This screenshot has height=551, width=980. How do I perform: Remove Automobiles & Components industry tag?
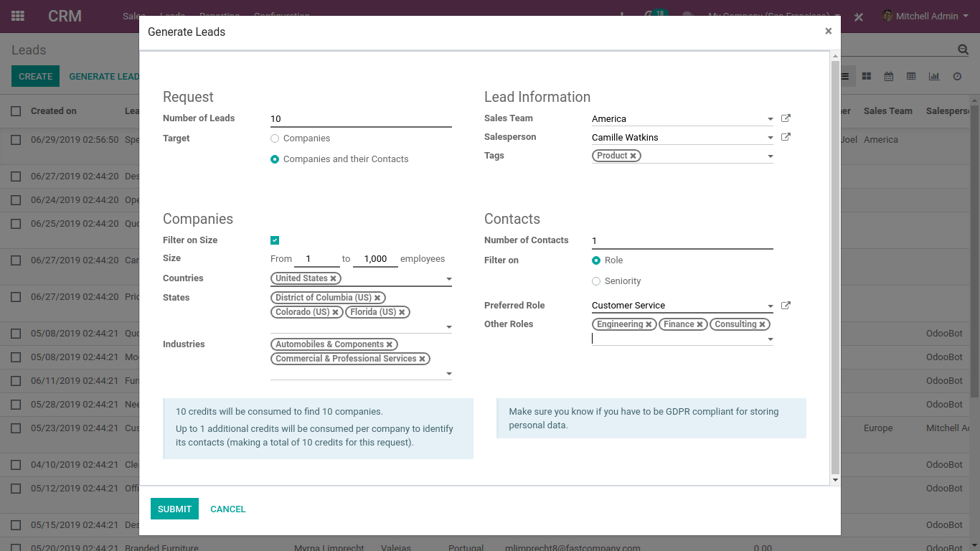click(x=390, y=344)
